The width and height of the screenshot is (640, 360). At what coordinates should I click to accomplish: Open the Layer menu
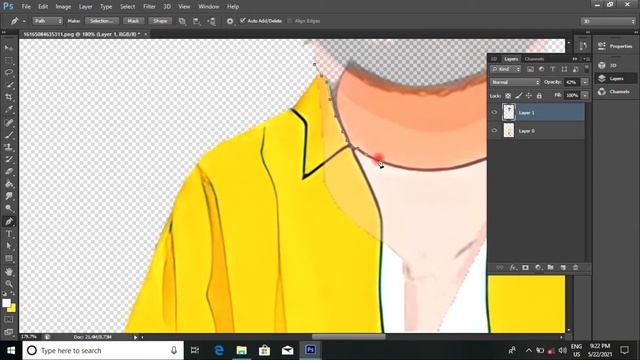click(x=85, y=7)
